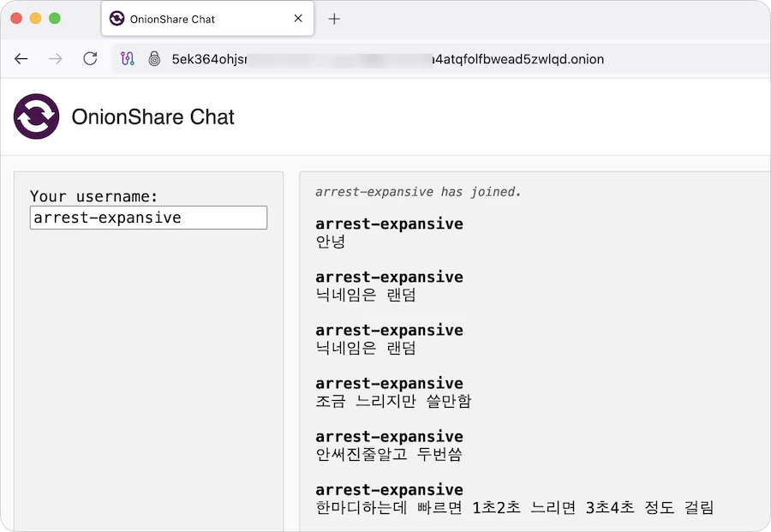The width and height of the screenshot is (771, 532).
Task: Click the 'Your username:' label
Action: (x=93, y=196)
